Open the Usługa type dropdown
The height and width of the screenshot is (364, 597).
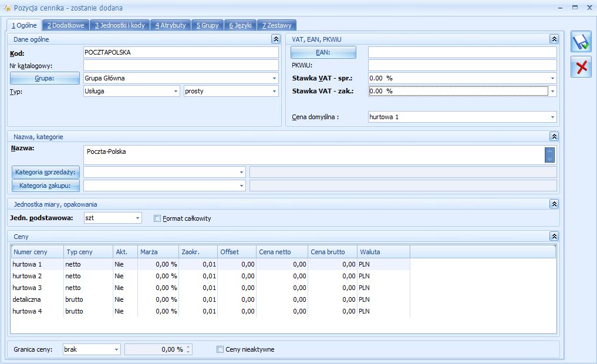(x=176, y=91)
